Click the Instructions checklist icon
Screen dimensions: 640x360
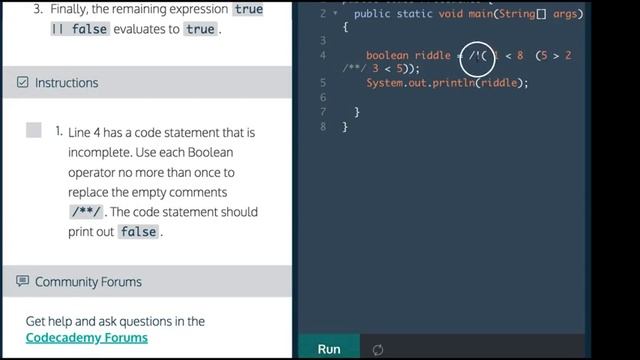[23, 82]
